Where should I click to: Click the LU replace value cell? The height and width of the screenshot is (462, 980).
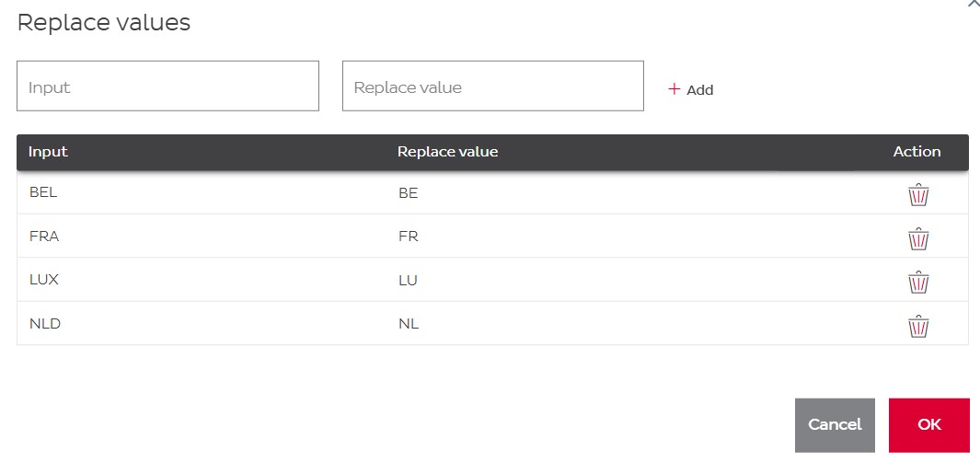click(408, 280)
